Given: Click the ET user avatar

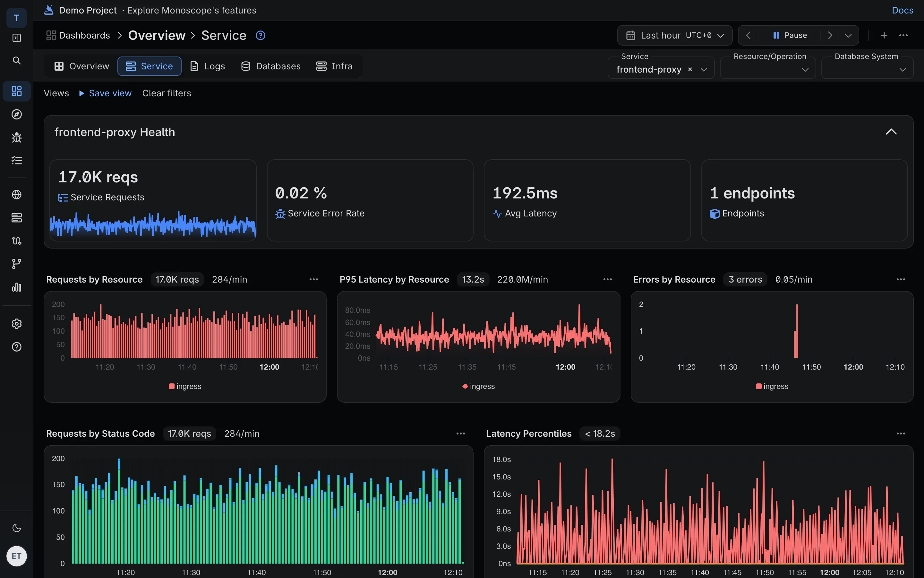Looking at the screenshot, I should pyautogui.click(x=16, y=556).
